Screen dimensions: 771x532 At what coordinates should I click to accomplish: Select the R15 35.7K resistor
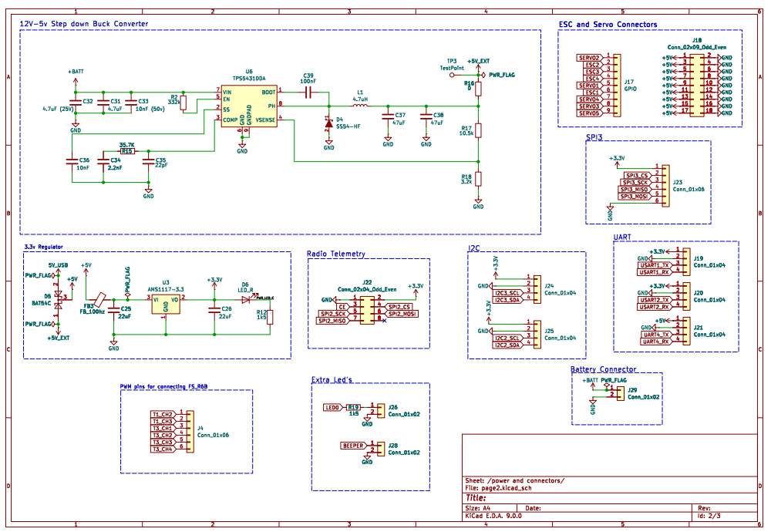tap(127, 151)
